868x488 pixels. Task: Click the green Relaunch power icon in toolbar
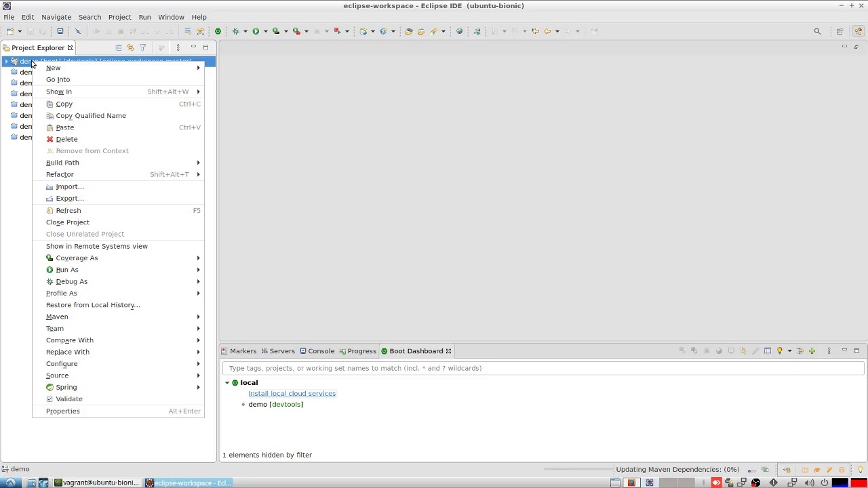pos(218,31)
